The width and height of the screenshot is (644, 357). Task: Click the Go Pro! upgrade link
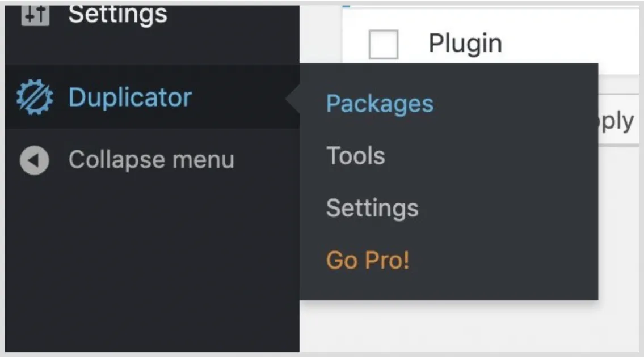pos(368,261)
